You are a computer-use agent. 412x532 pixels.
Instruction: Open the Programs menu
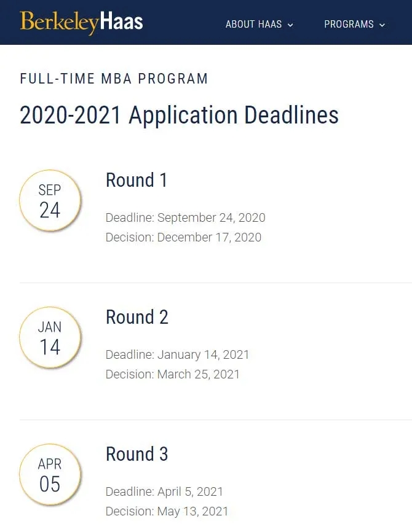point(354,25)
